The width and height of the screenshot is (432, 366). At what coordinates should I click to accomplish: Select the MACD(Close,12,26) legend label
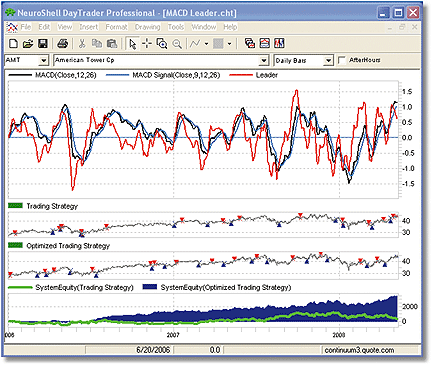click(x=66, y=75)
